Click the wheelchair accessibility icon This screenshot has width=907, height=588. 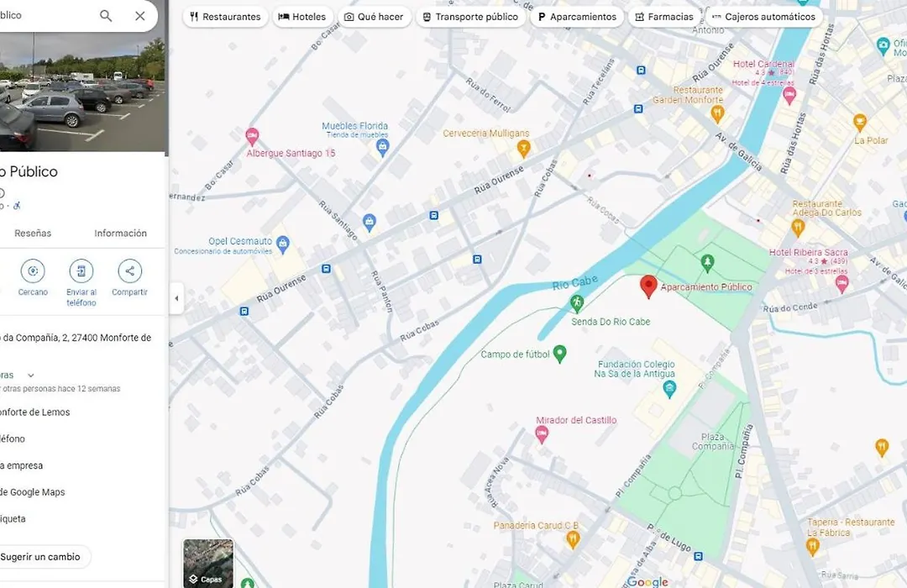[17, 206]
